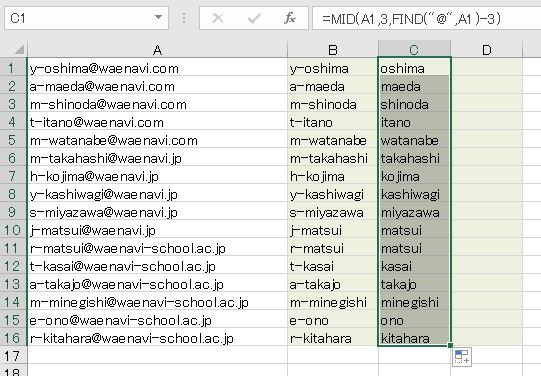Click the three-dot formula bar resize handle
Viewport: 541px width, 376px height.
click(x=184, y=18)
